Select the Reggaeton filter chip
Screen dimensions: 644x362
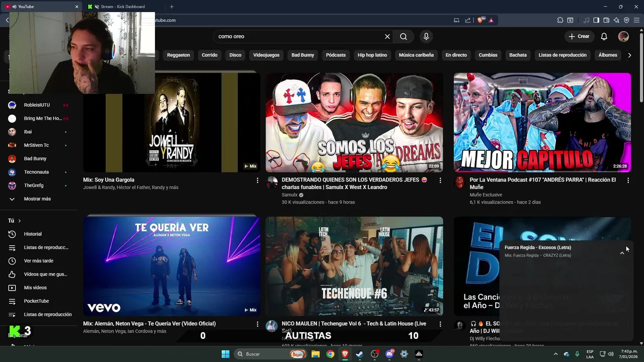[x=178, y=55]
